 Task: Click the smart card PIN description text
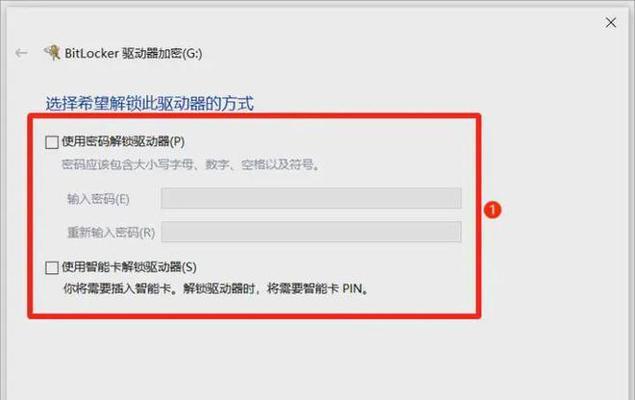216,289
